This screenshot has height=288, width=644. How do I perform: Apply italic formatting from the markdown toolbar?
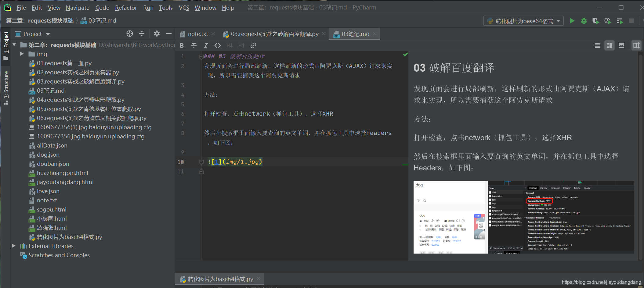(x=206, y=45)
